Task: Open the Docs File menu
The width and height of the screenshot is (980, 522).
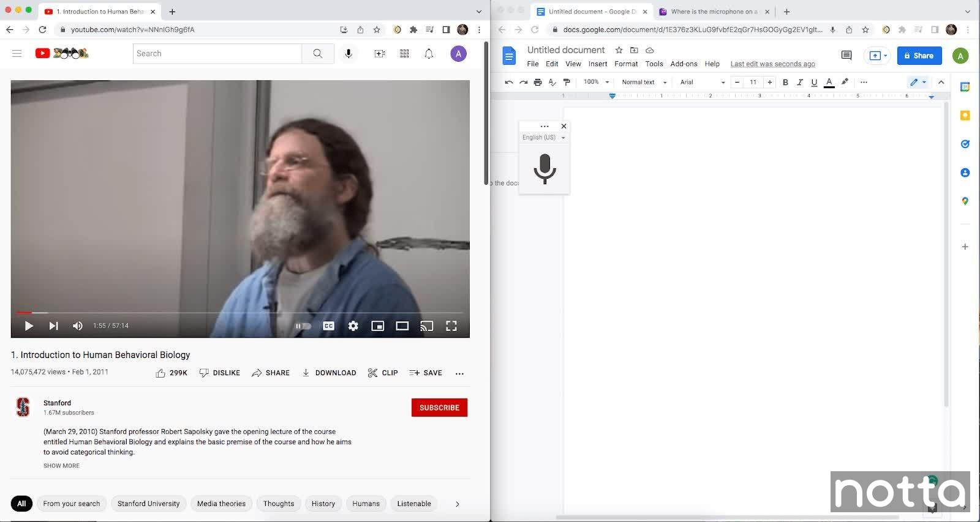Action: coord(533,64)
